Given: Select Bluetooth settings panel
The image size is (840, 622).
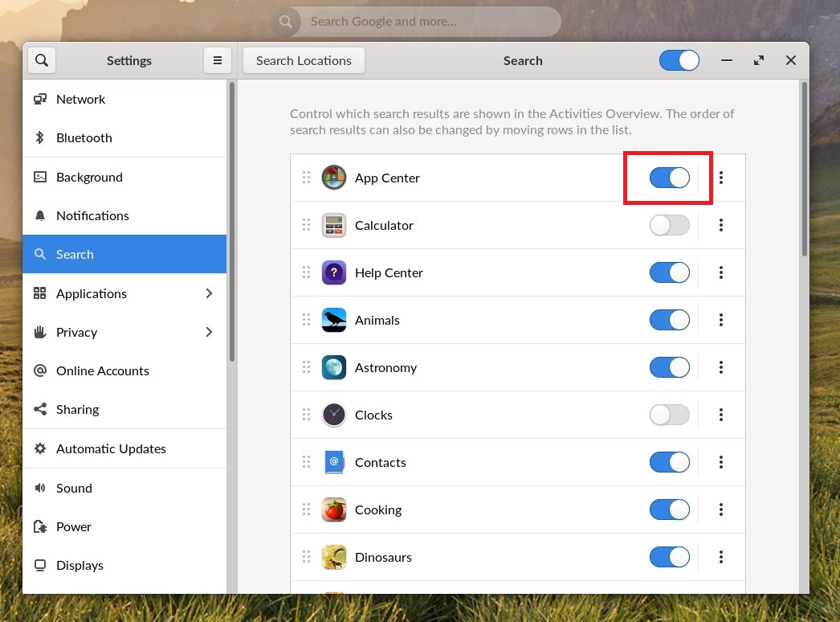Looking at the screenshot, I should [x=124, y=137].
